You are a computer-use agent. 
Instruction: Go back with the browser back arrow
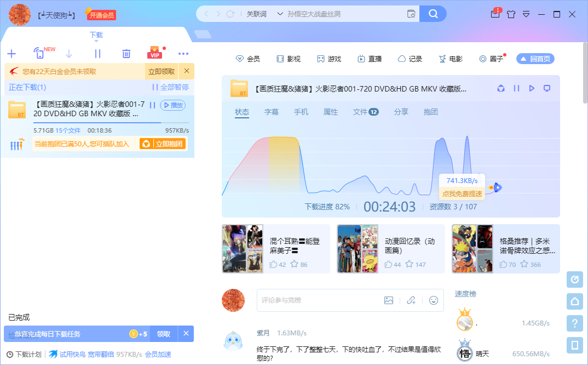206,14
